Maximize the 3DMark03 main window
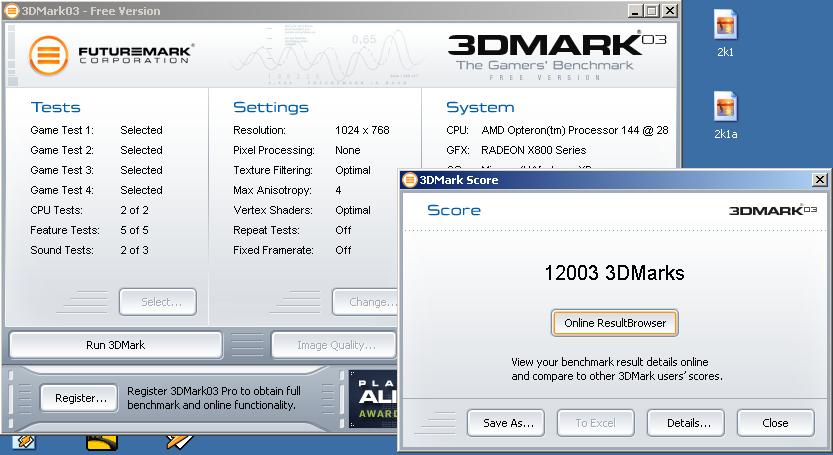This screenshot has height=455, width=833. click(652, 11)
